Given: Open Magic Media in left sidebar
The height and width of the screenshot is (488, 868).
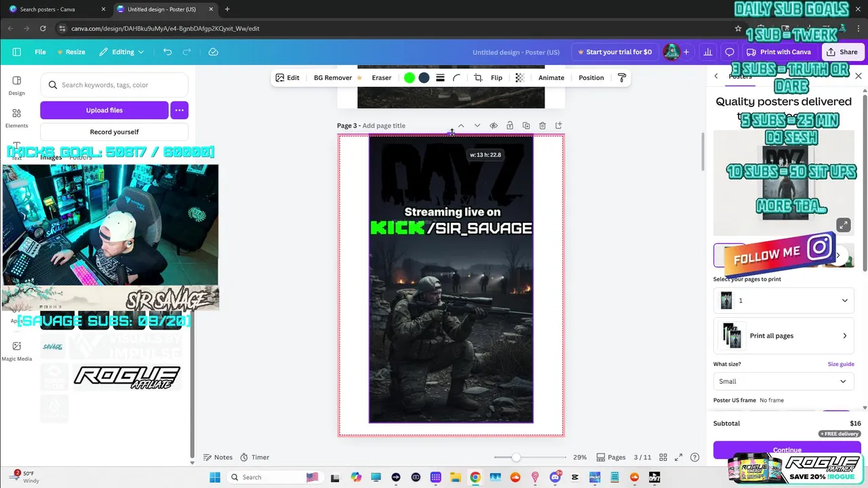Looking at the screenshot, I should (16, 350).
